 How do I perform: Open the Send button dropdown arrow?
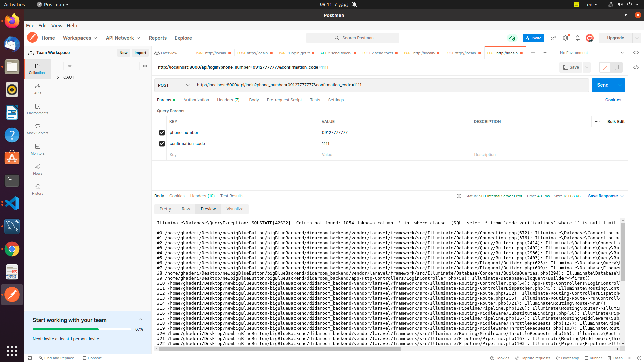click(x=620, y=85)
